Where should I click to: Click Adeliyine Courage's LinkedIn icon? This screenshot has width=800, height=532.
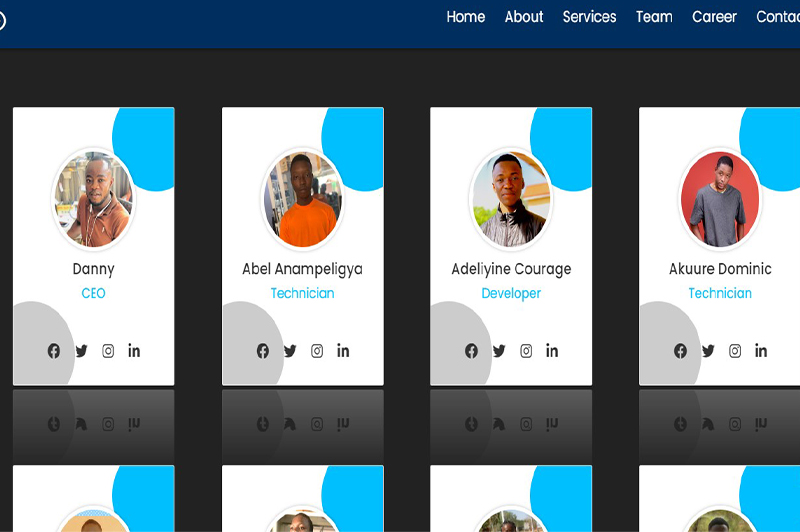[552, 350]
